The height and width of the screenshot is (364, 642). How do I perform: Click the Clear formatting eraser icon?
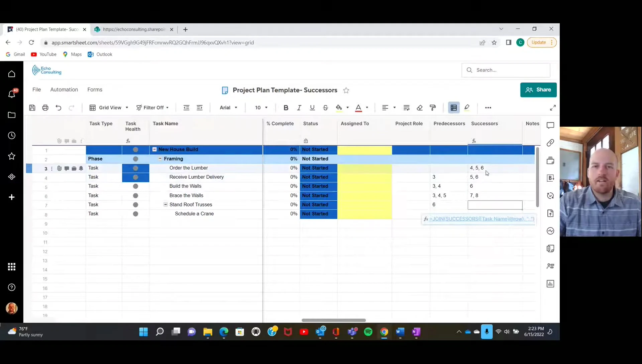click(420, 108)
